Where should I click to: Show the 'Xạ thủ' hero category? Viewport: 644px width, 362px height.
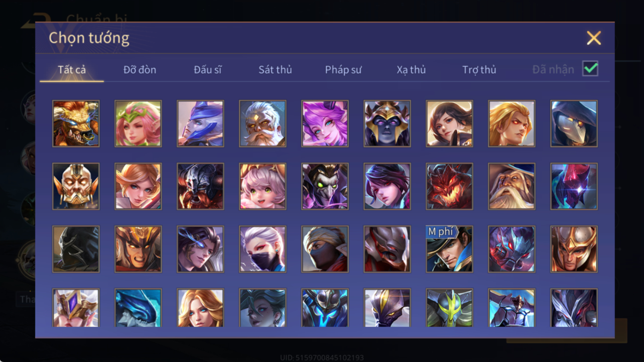411,70
